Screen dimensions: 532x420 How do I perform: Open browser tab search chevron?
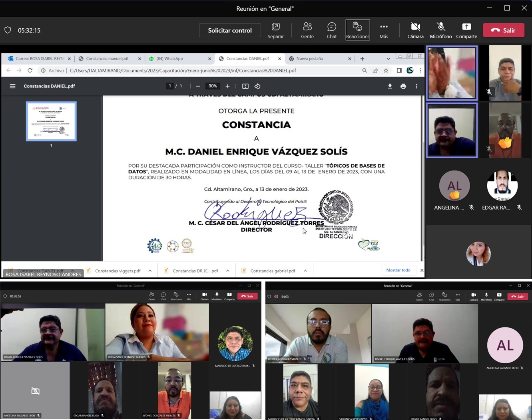[x=388, y=59]
